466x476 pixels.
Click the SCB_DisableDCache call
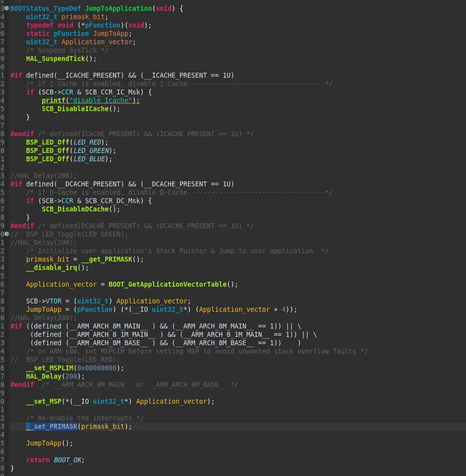(x=75, y=209)
